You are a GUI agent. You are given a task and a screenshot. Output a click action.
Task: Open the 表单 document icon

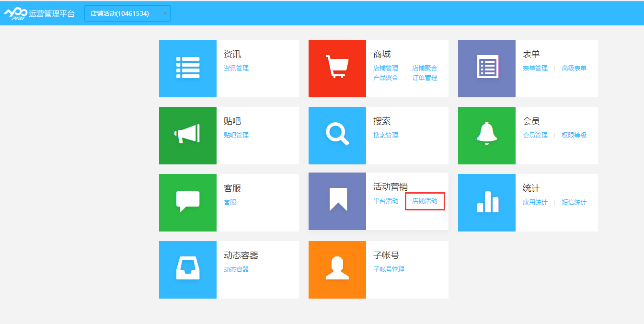click(486, 69)
